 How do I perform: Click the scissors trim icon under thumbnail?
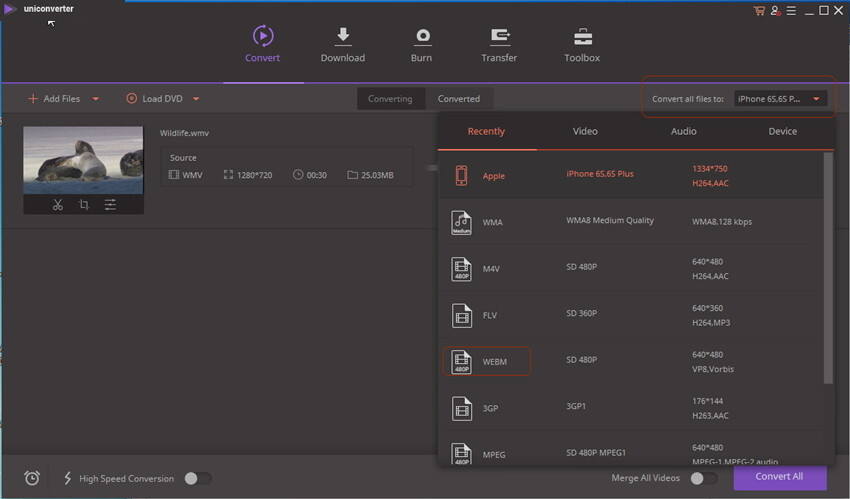57,205
